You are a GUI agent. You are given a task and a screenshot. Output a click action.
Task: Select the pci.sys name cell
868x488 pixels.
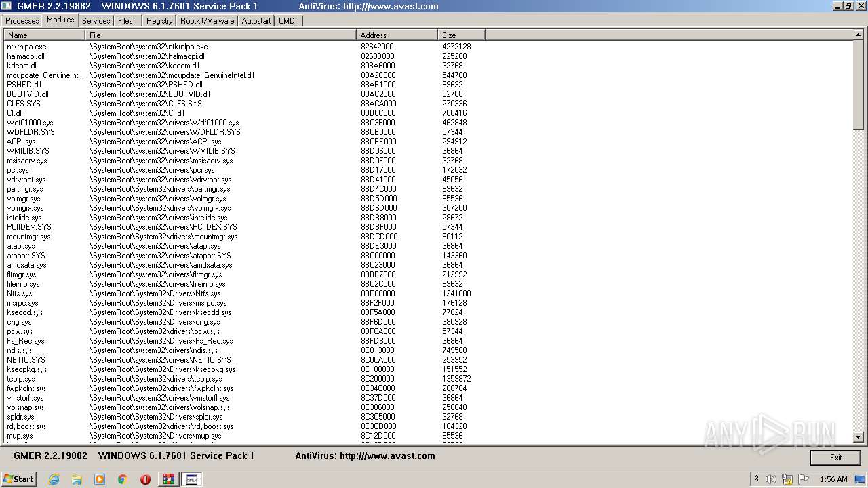click(17, 170)
